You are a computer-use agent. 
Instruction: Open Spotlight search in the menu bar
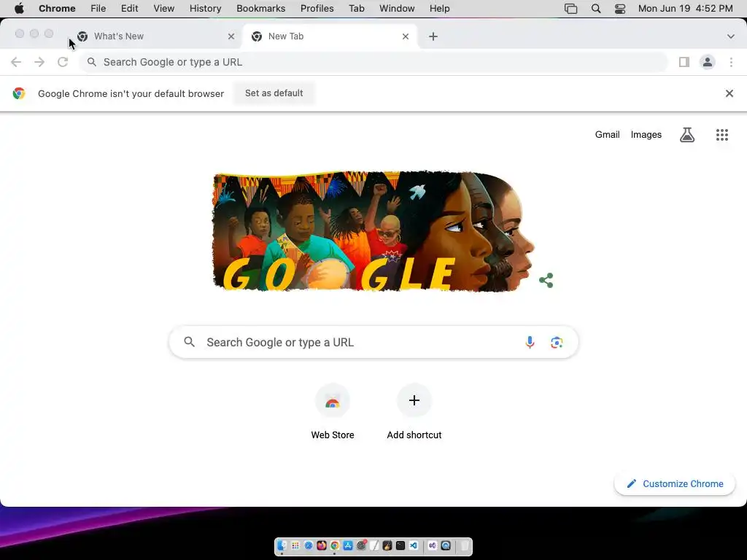pos(596,9)
